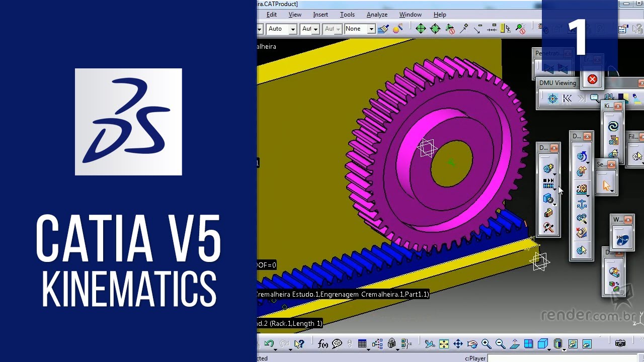The image size is (644, 362).
Task: Click the blue player icon in W toolbar
Action: pyautogui.click(x=622, y=241)
